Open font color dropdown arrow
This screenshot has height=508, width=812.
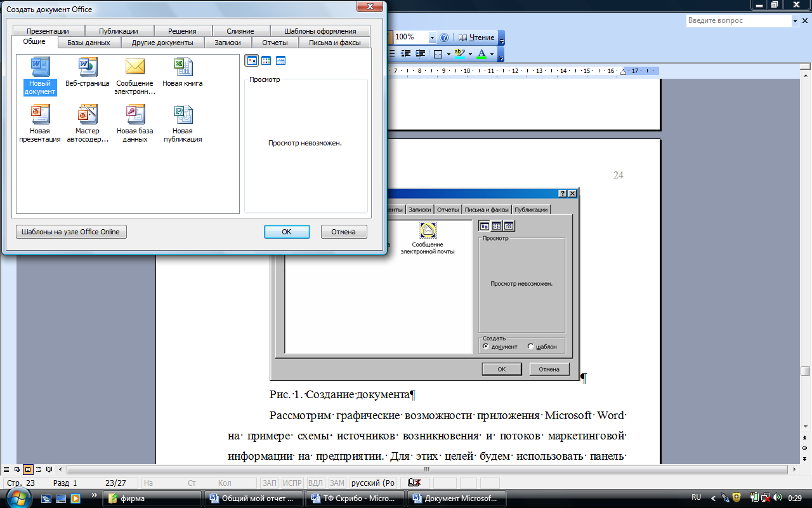coord(492,54)
